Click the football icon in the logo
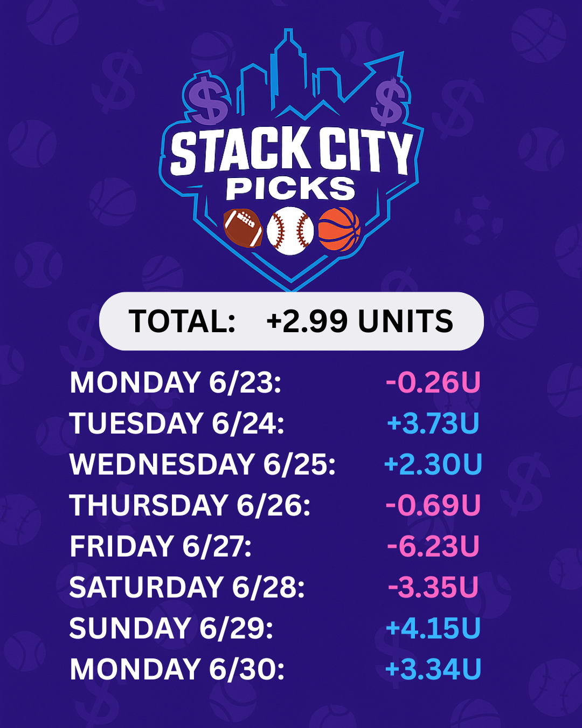The image size is (582, 728). click(x=243, y=228)
